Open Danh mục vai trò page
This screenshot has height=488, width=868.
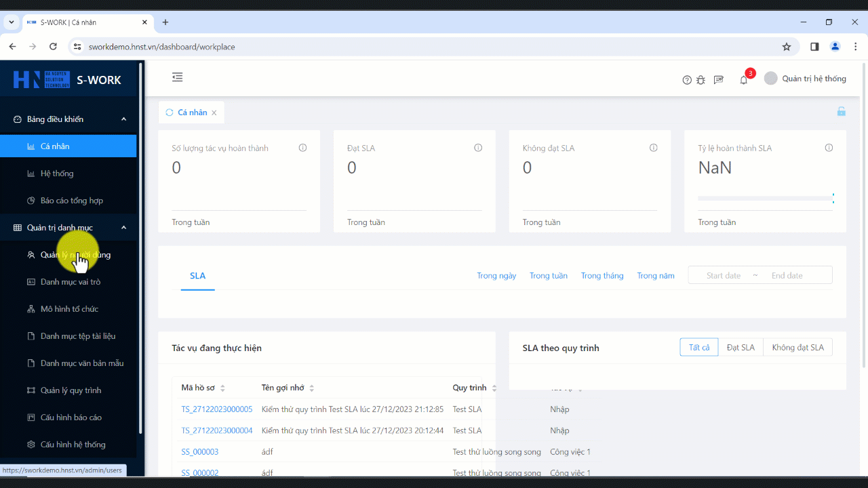(68, 282)
